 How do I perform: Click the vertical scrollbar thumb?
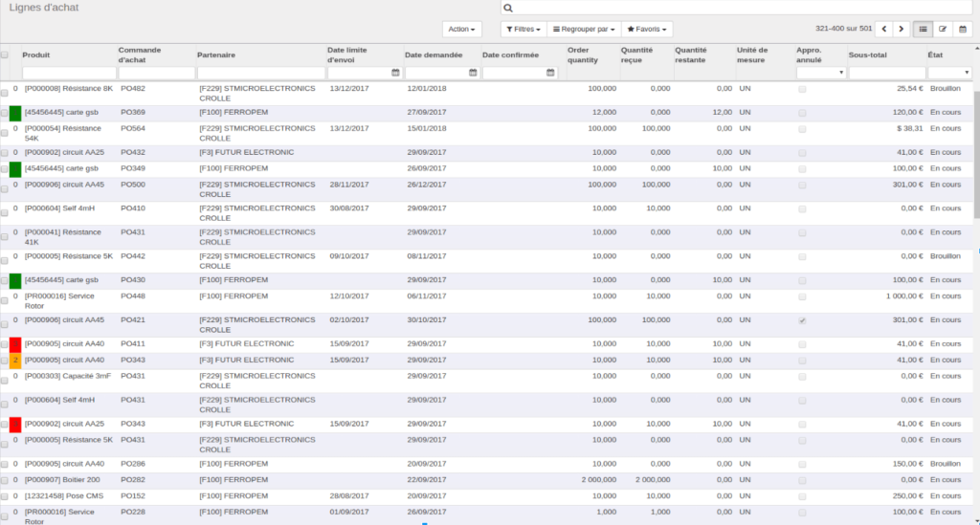click(x=977, y=154)
